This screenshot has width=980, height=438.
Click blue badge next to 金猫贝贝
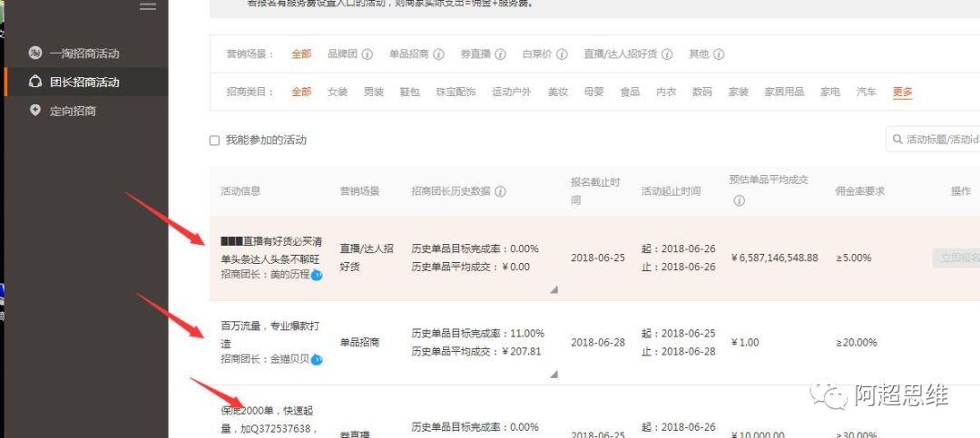(x=317, y=359)
